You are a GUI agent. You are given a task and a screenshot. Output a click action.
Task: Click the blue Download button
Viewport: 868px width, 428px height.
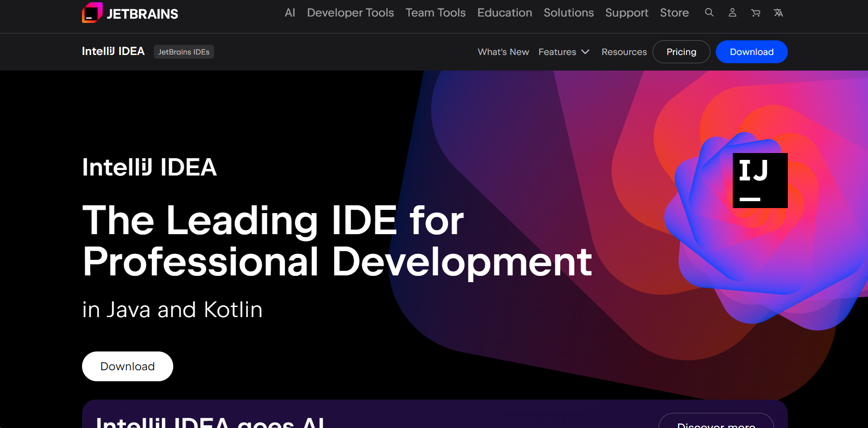pos(751,52)
